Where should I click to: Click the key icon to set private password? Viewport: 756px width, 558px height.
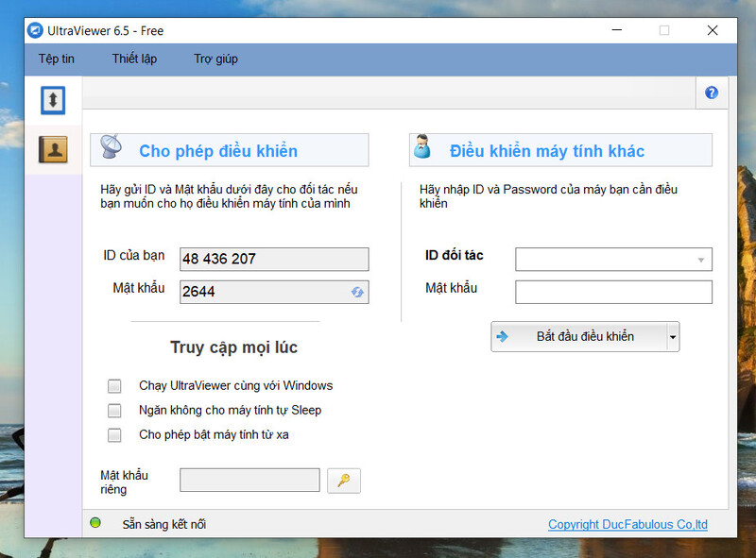click(344, 481)
